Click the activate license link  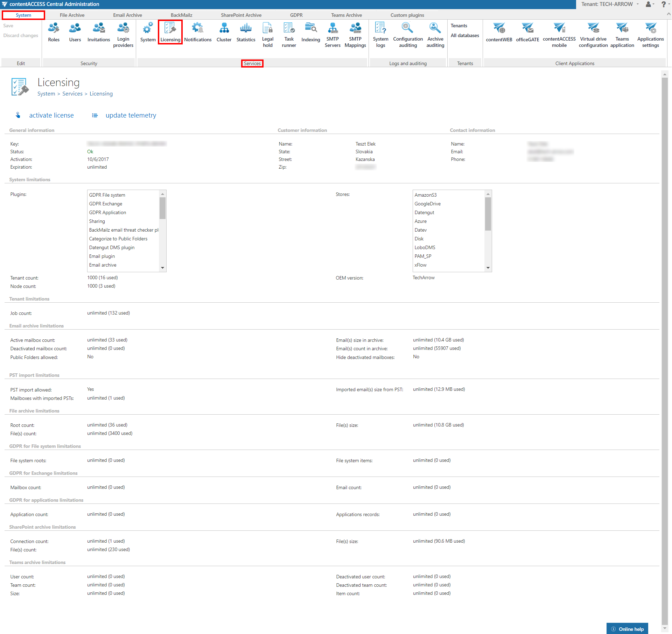[51, 115]
